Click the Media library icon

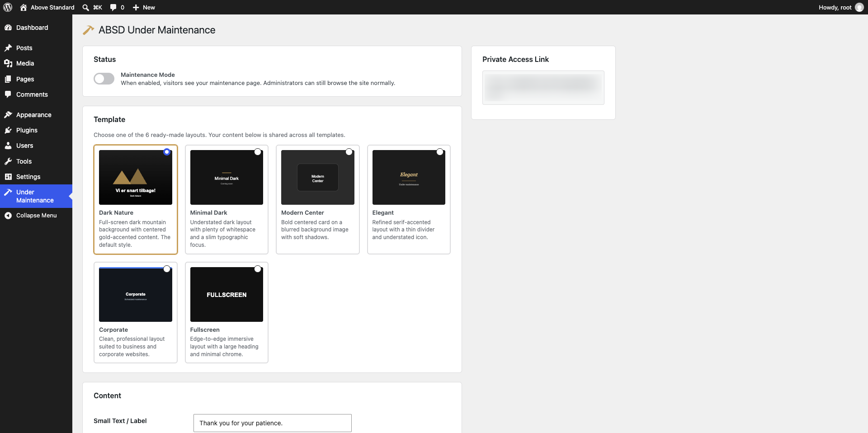click(8, 63)
